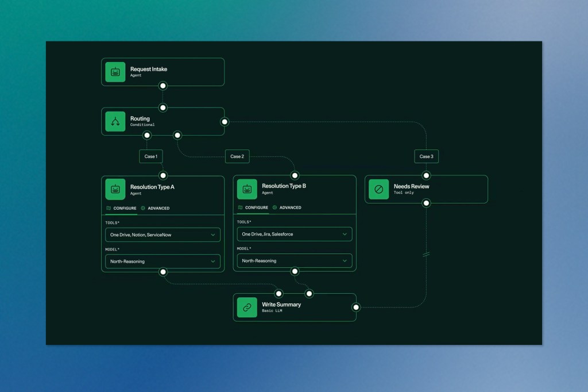The image size is (588, 392).
Task: Click the Request Intake agent robot icon
Action: click(115, 72)
